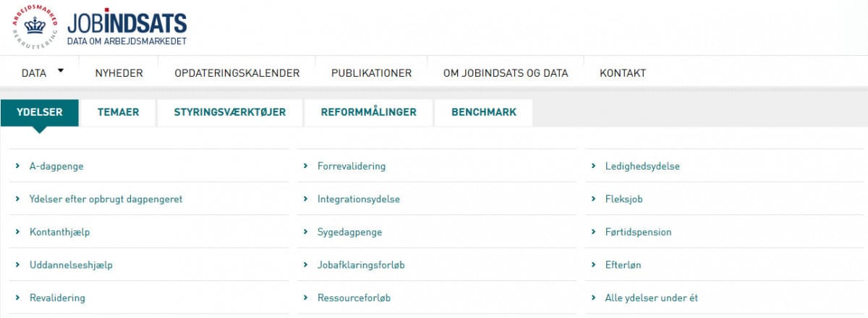
Task: Open the PUBLIKATIONER page
Action: pos(371,73)
